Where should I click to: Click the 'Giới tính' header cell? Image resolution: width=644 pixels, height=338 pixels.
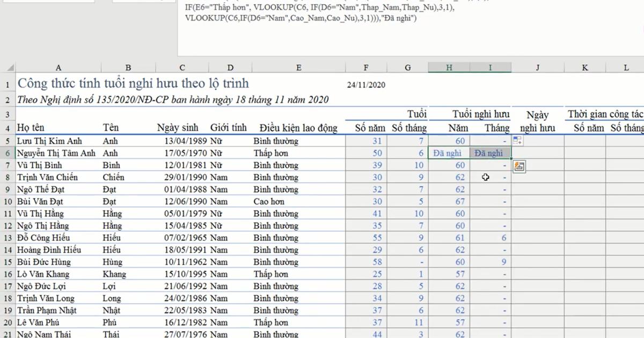click(x=229, y=128)
